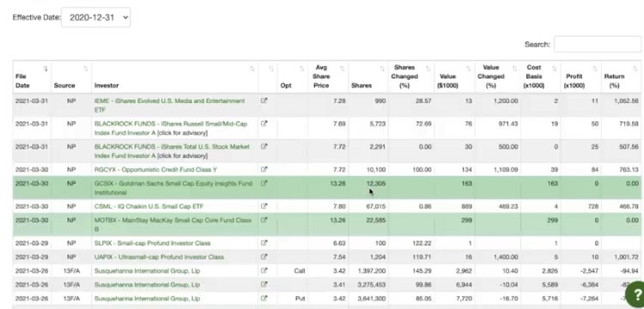The image size is (644, 309).
Task: Click the green help question mark button
Action: 635,294
